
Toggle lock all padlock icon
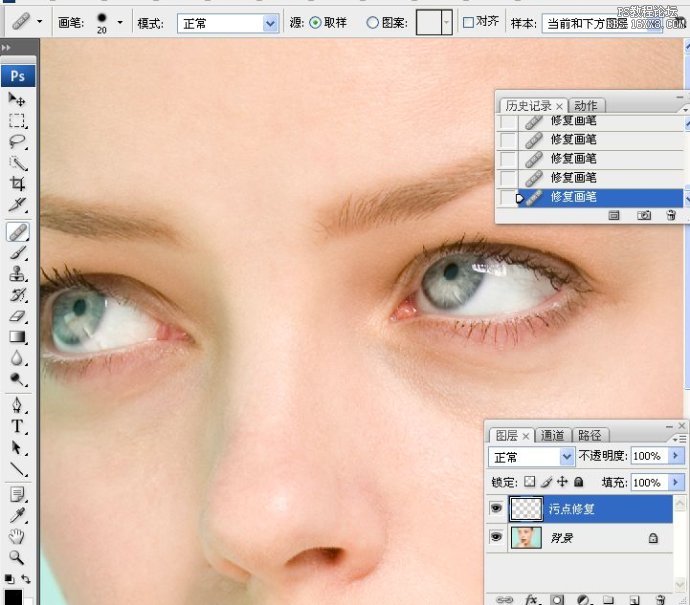click(579, 481)
